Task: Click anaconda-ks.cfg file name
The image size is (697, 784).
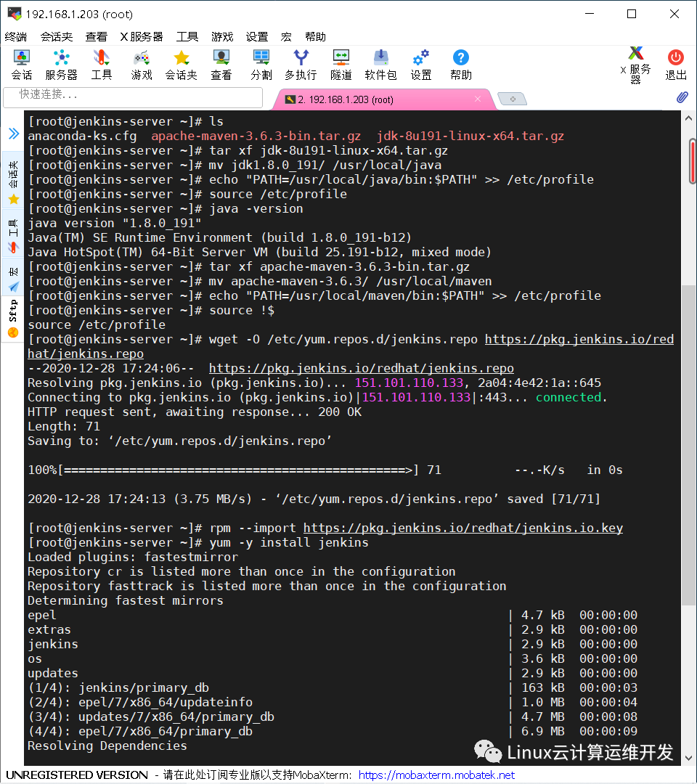Action: click(x=82, y=136)
